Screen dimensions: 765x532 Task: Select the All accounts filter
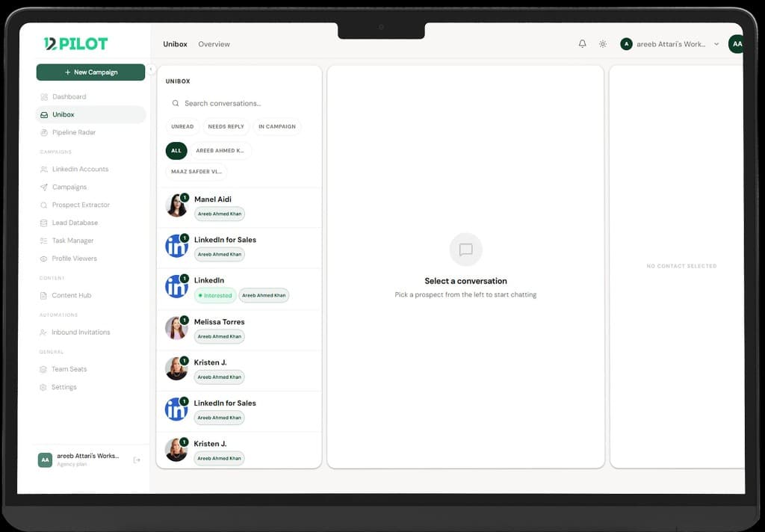click(x=176, y=151)
